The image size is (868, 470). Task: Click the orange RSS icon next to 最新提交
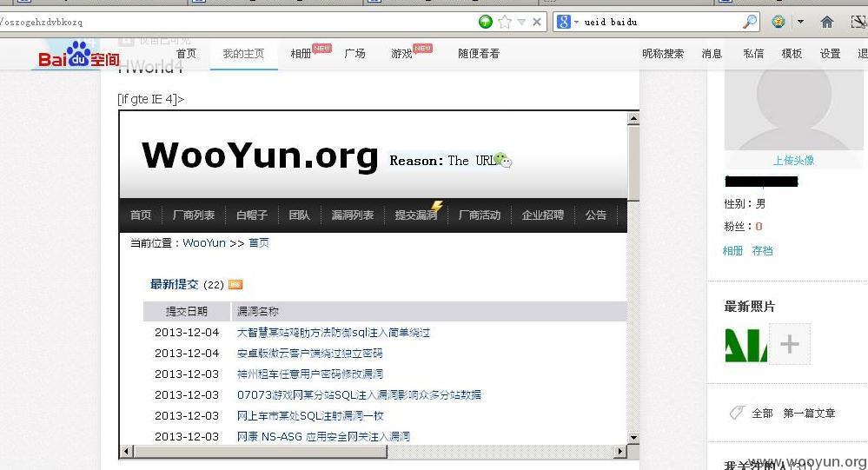(x=235, y=285)
